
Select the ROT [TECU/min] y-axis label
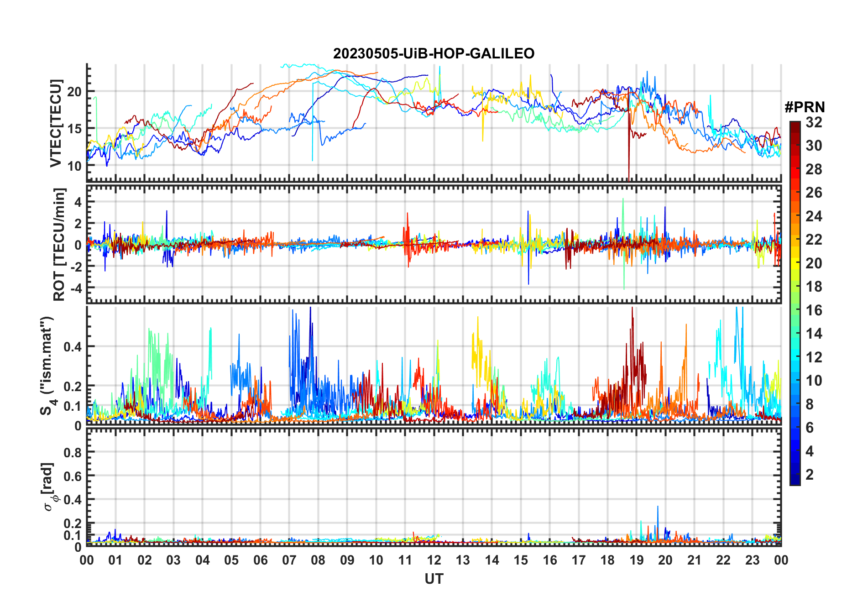coord(59,244)
